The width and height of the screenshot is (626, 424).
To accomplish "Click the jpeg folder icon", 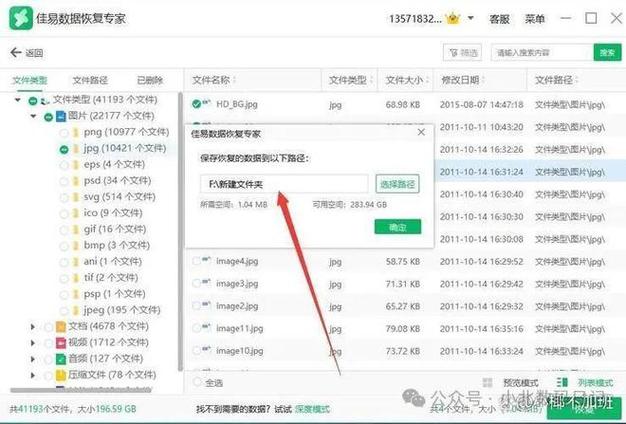I will (x=75, y=310).
